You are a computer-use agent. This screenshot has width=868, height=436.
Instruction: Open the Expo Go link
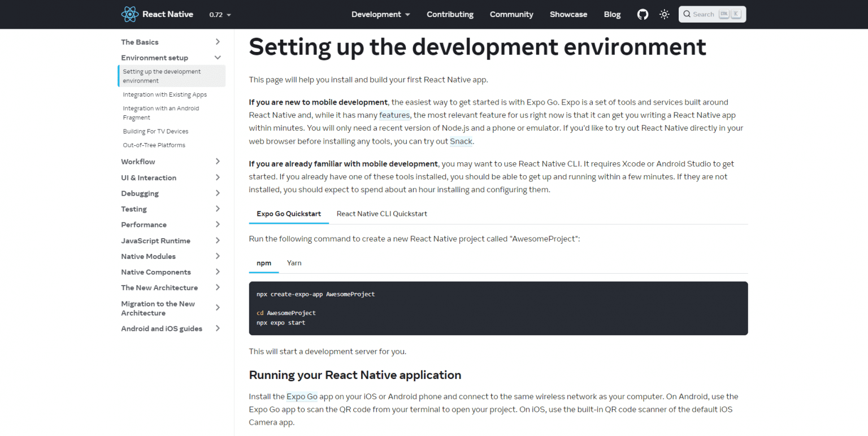coord(302,396)
